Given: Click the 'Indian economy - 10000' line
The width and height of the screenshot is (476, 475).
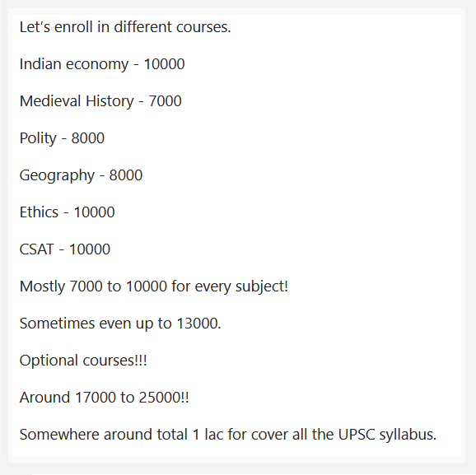Looking at the screenshot, I should coord(102,65).
